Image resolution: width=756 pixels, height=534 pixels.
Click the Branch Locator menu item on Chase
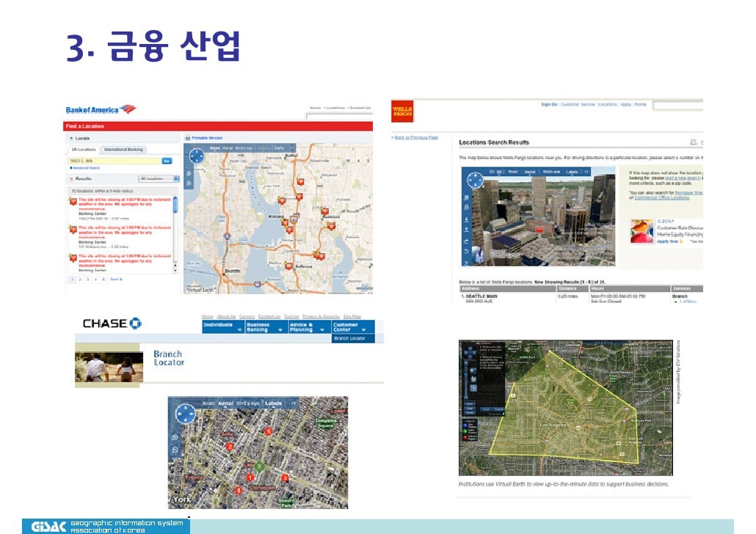coord(352,338)
